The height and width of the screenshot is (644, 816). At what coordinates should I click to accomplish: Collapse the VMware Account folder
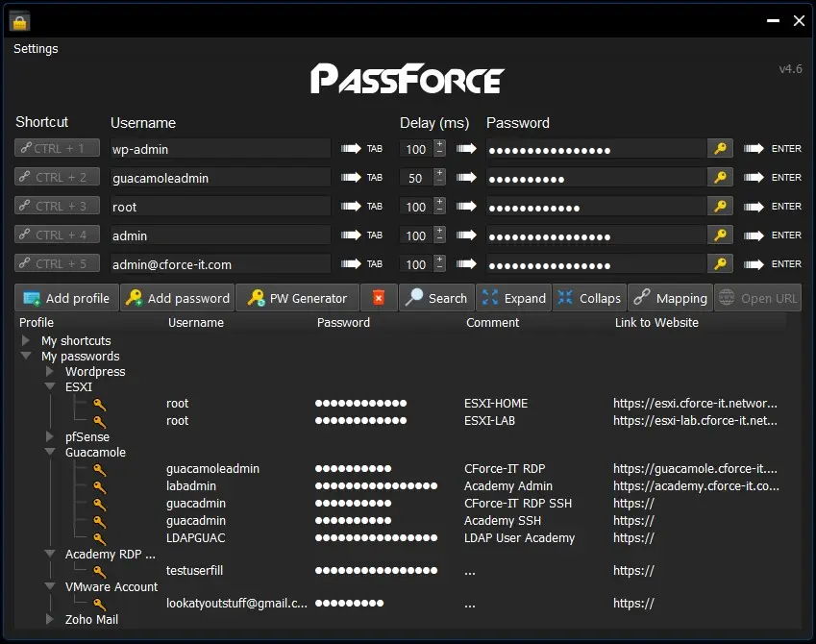[50, 586]
